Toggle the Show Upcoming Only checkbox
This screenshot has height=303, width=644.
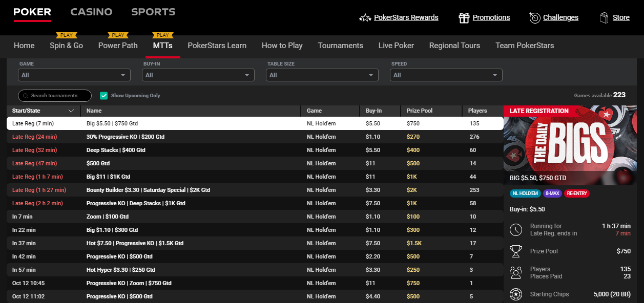pos(104,96)
